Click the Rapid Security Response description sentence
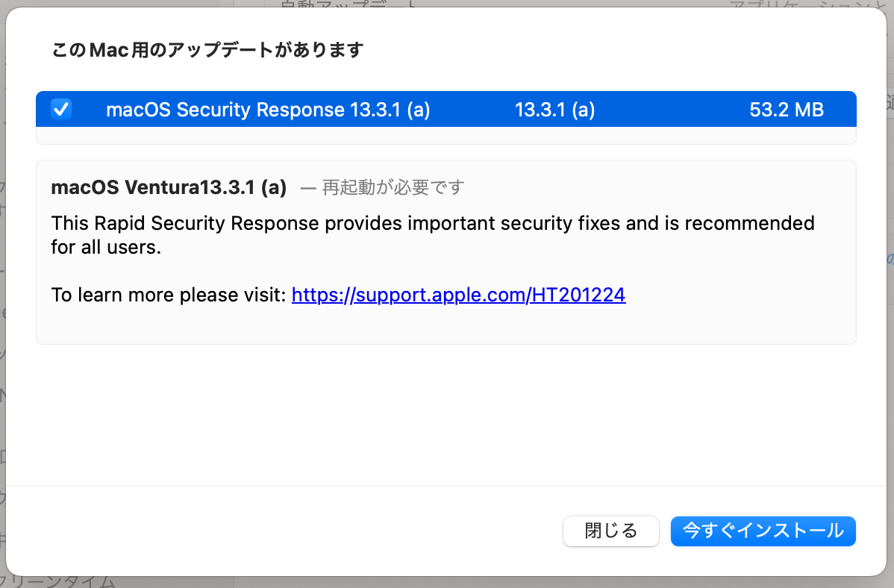The height and width of the screenshot is (588, 894). (x=433, y=223)
